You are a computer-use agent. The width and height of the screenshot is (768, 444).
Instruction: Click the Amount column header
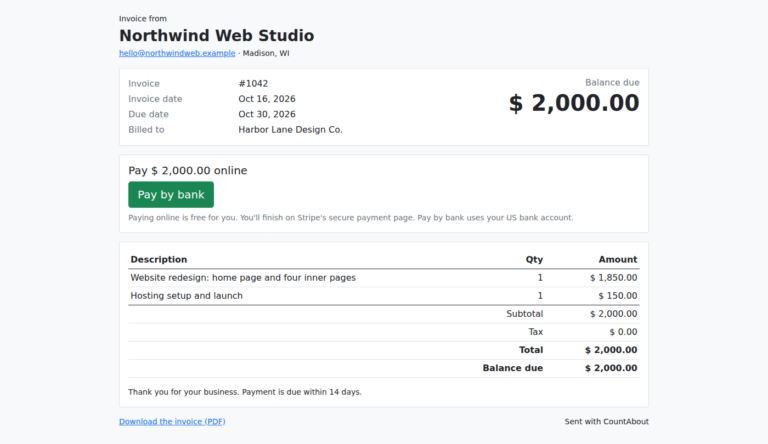pos(618,259)
